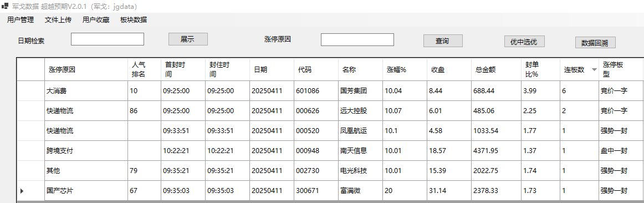Screen dimensions: 644x203
Task: Click the 展示 button
Action: [188, 39]
